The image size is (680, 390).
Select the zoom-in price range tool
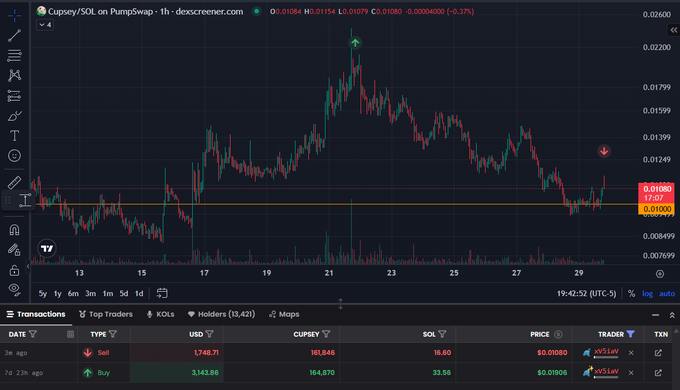(x=25, y=200)
